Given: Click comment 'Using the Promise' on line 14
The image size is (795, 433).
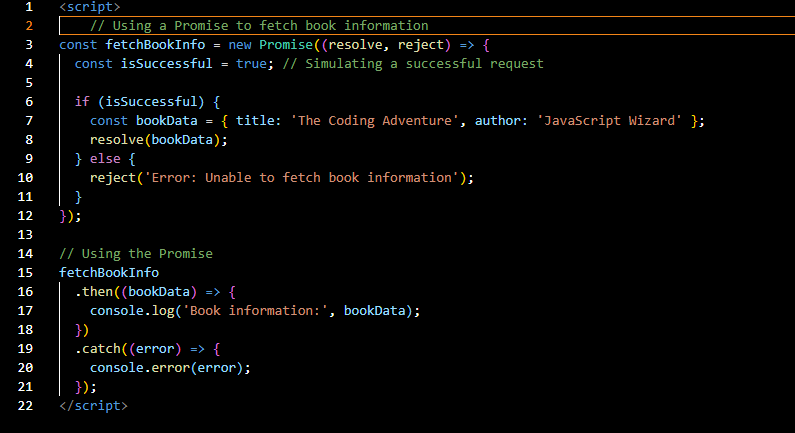Looking at the screenshot, I should coord(136,254).
